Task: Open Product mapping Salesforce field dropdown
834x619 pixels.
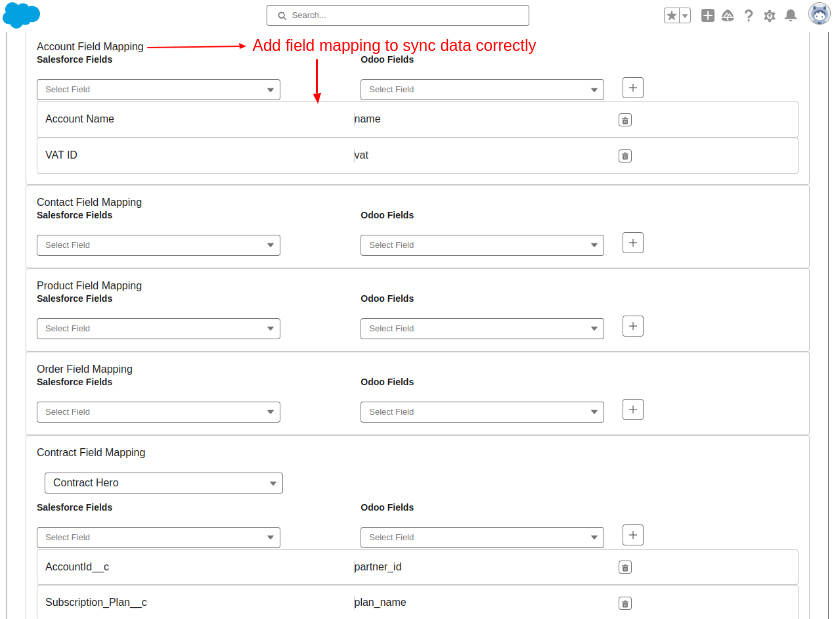Action: (159, 329)
